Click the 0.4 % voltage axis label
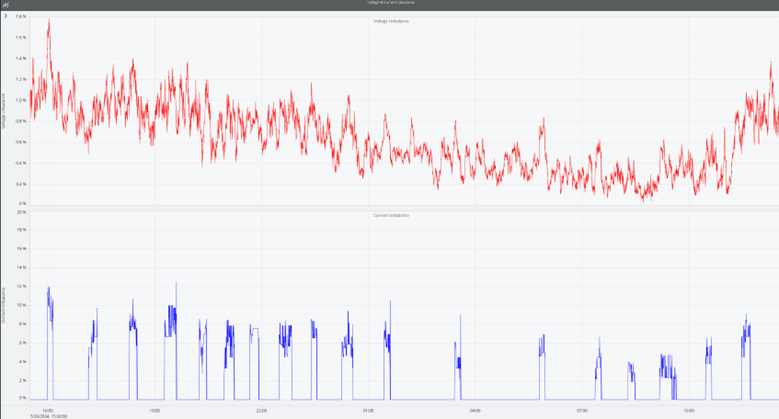This screenshot has width=779, height=419. [21, 163]
